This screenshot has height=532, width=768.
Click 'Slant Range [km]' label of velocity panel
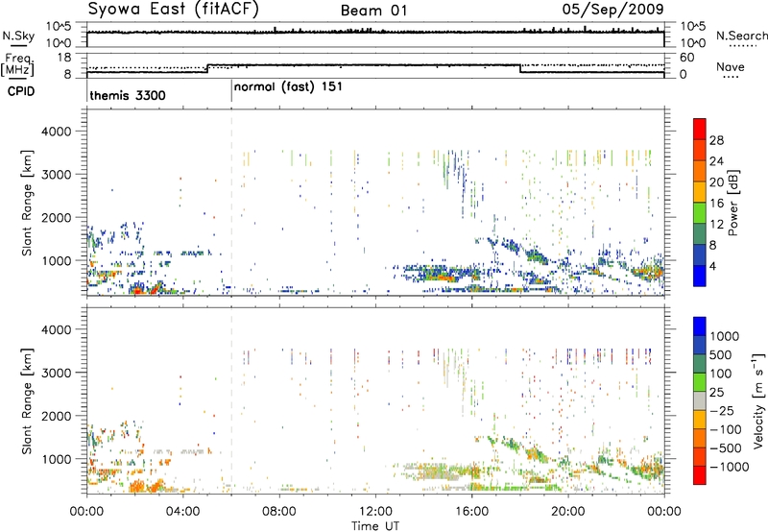27,400
